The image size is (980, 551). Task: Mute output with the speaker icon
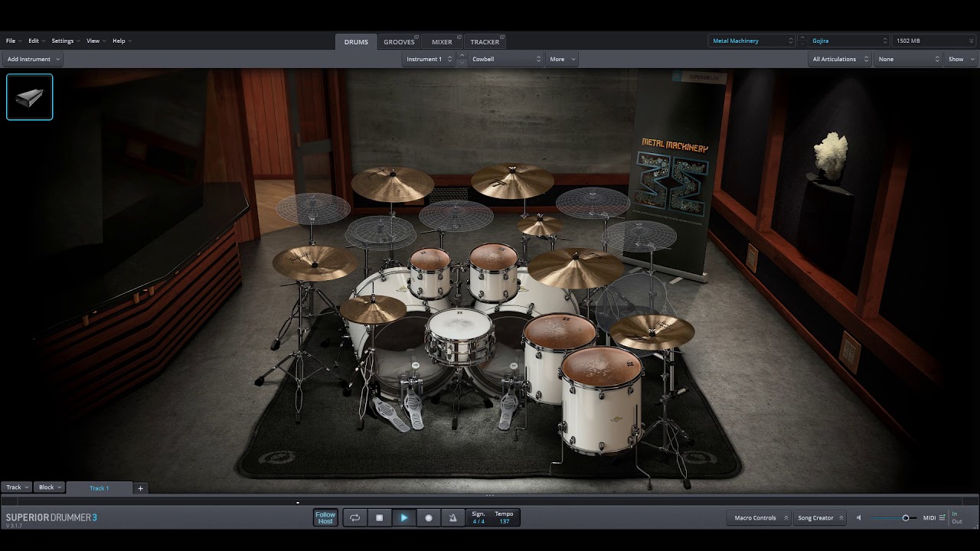(858, 518)
